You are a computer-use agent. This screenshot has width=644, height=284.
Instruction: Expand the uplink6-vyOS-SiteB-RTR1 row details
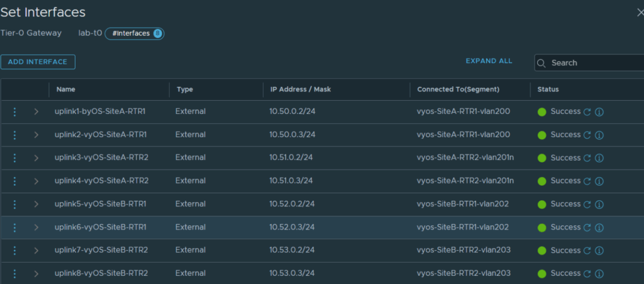(x=36, y=227)
